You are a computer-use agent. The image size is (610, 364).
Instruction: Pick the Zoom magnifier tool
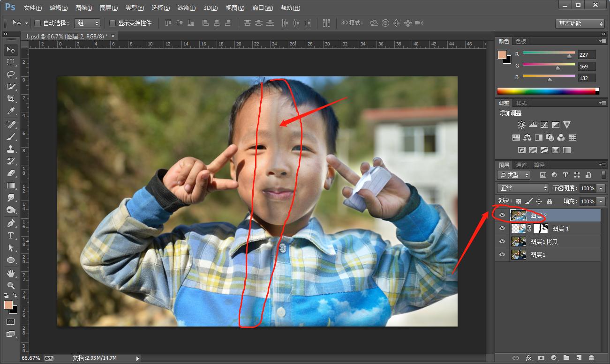[11, 285]
